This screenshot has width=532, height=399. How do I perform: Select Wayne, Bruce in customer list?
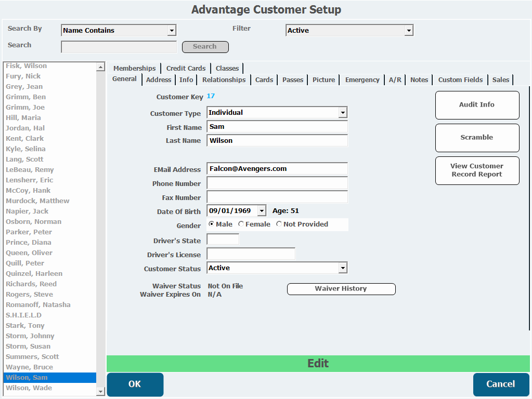(x=49, y=367)
